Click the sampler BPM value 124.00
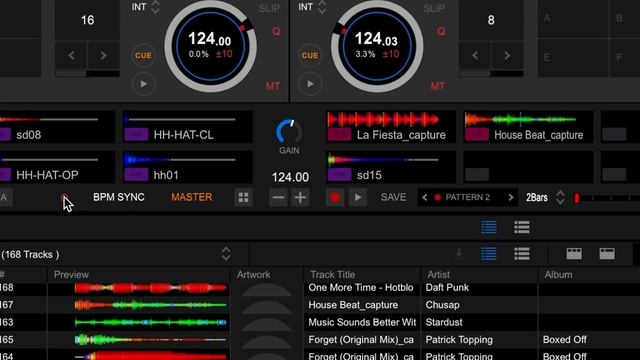The height and width of the screenshot is (360, 640). 290,177
